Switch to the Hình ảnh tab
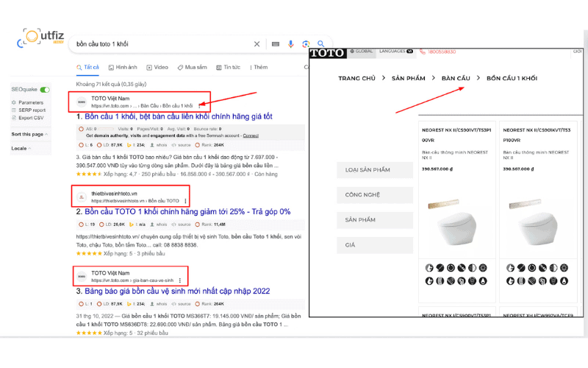Viewport: 588px width, 368px height. point(123,67)
